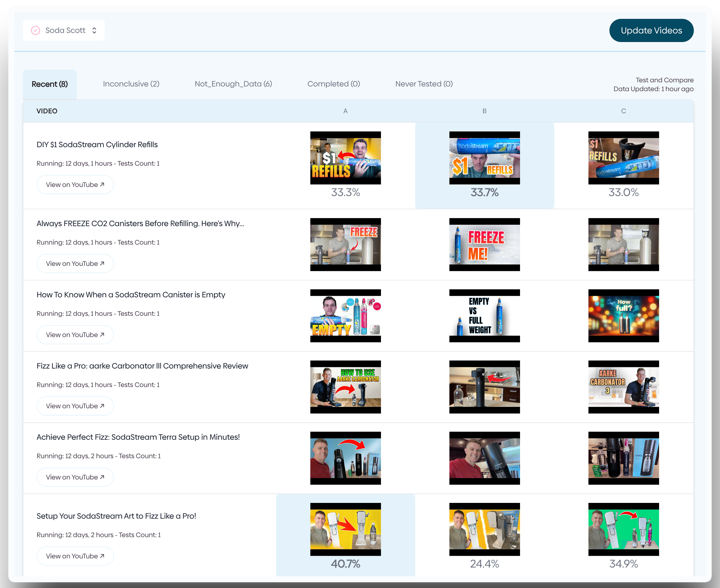Open thumbnail B with 33.7% for DIY Refills
This screenshot has height=588, width=720.
click(484, 158)
